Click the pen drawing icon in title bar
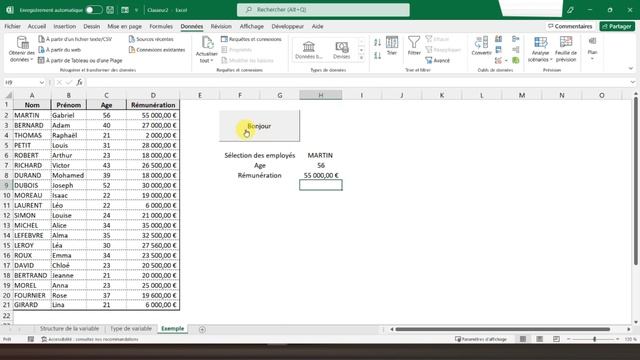640x360 pixels. (570, 10)
